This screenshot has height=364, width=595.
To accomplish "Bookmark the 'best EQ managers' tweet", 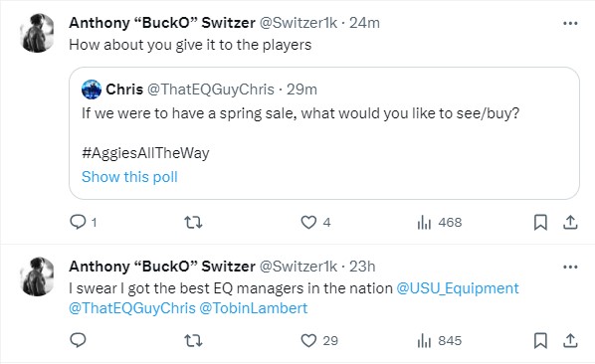I will click(x=540, y=340).
